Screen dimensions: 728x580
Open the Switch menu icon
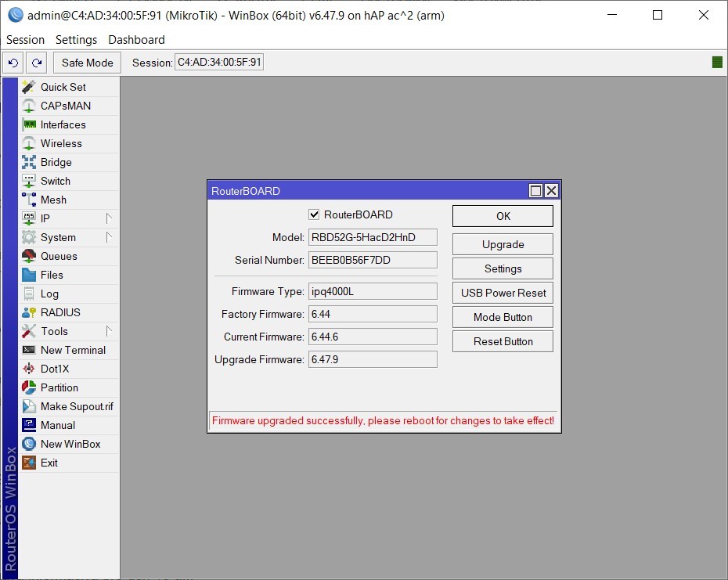(x=29, y=181)
